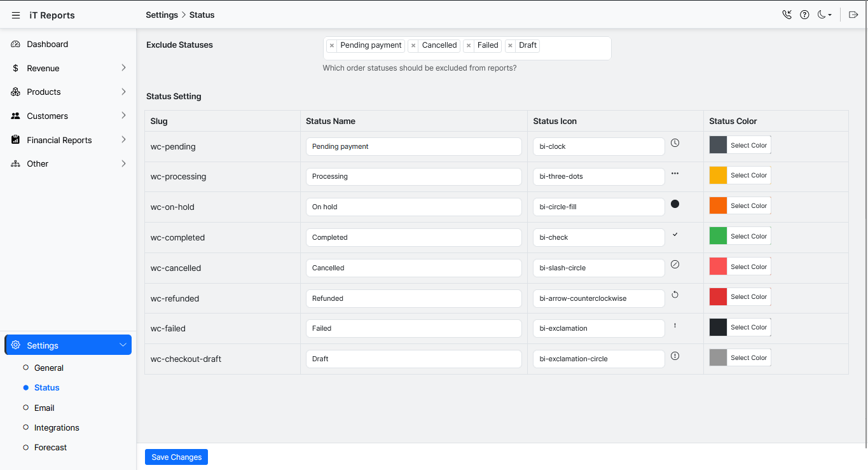
Task: Open the General settings page
Action: point(49,368)
